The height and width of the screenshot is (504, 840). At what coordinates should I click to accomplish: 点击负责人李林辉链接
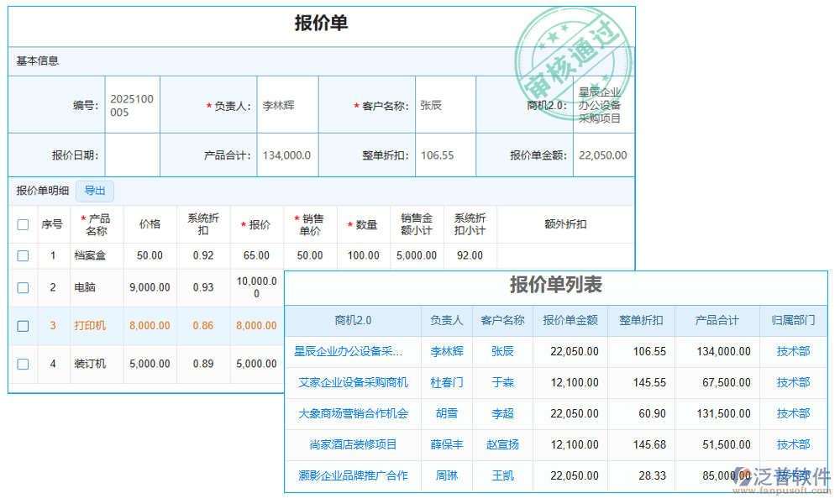tap(446, 351)
